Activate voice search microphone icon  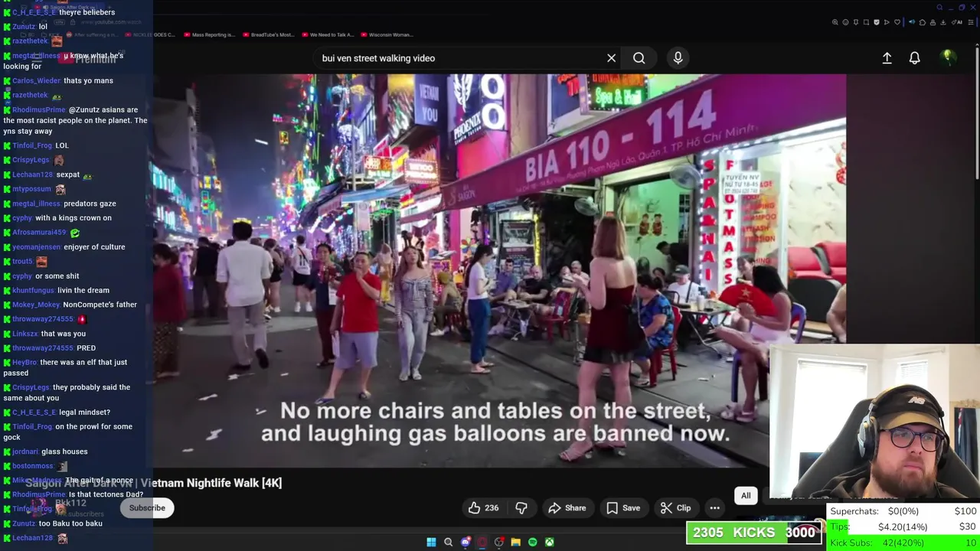(x=678, y=58)
